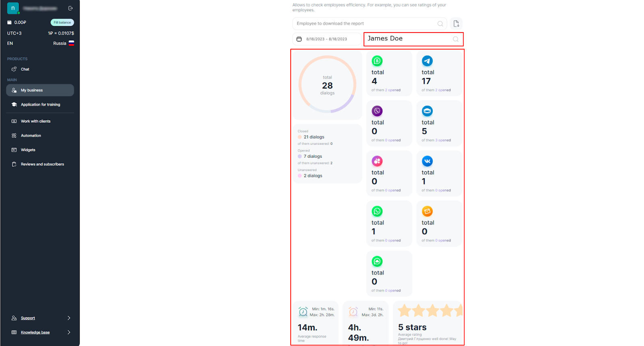Click the magnifier in the James Doe field
This screenshot has width=644, height=346.
coord(456,39)
